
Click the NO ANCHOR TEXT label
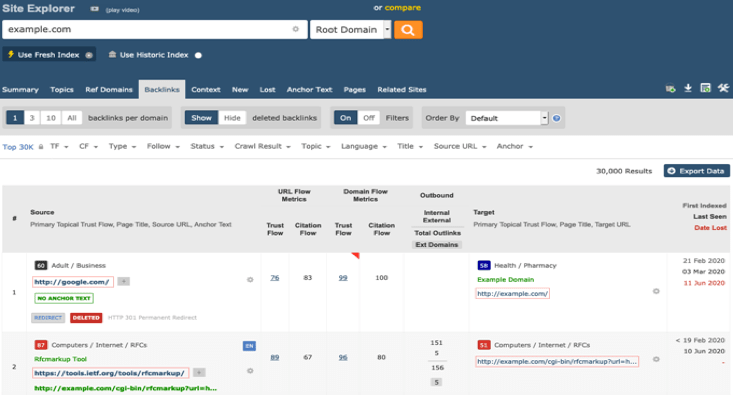click(64, 298)
